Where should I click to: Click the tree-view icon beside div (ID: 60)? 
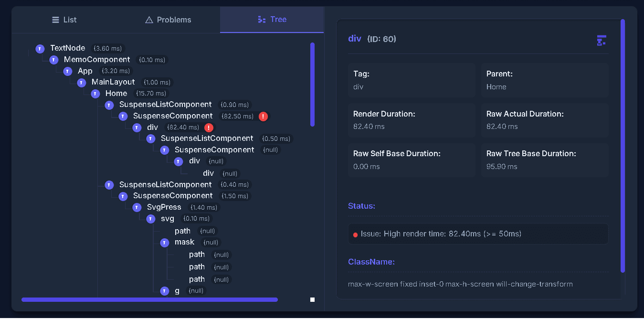coord(602,40)
